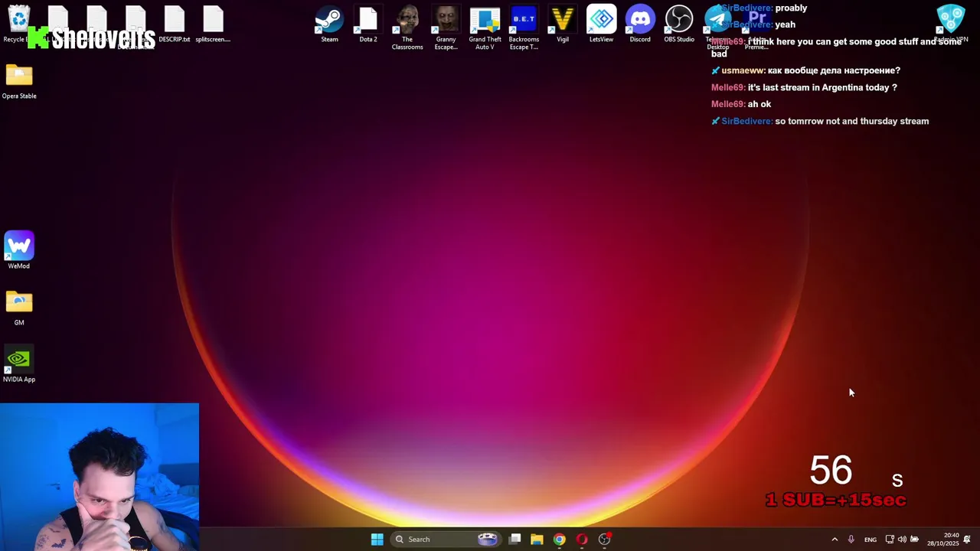Open the Recycle Bin desktop icon

coord(18,24)
